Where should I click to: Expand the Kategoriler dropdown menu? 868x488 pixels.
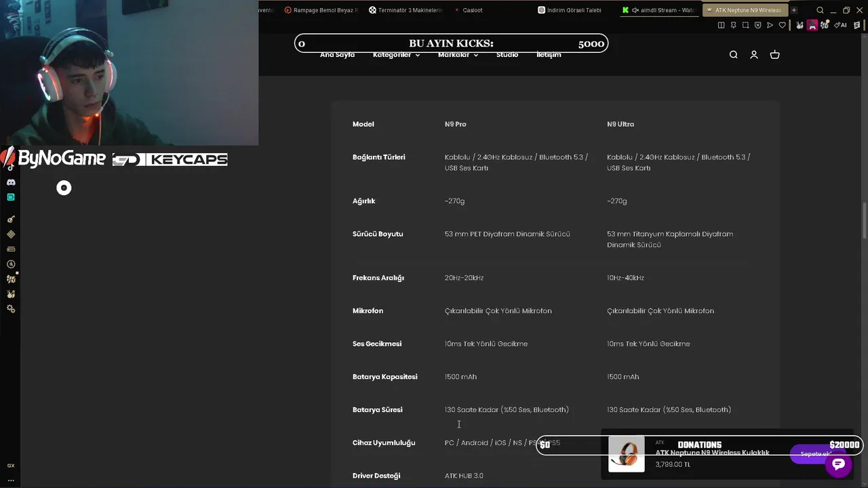pyautogui.click(x=396, y=55)
